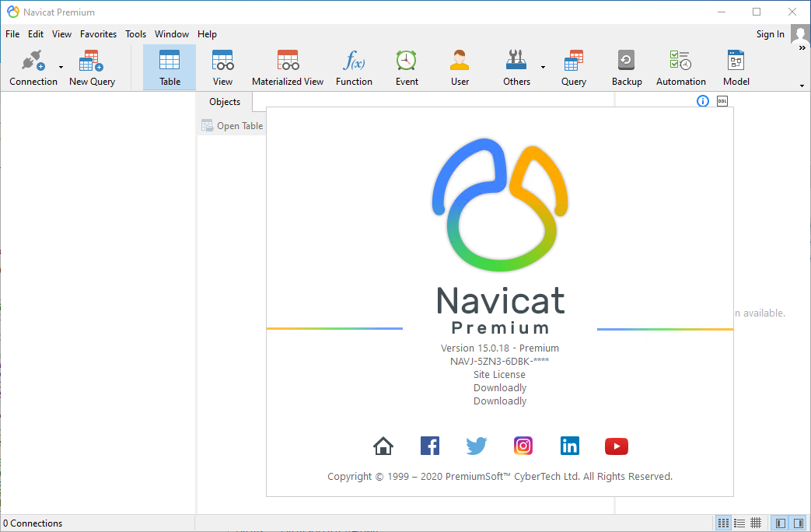Switch objects view to detail list mode
811x532 pixels.
(739, 523)
